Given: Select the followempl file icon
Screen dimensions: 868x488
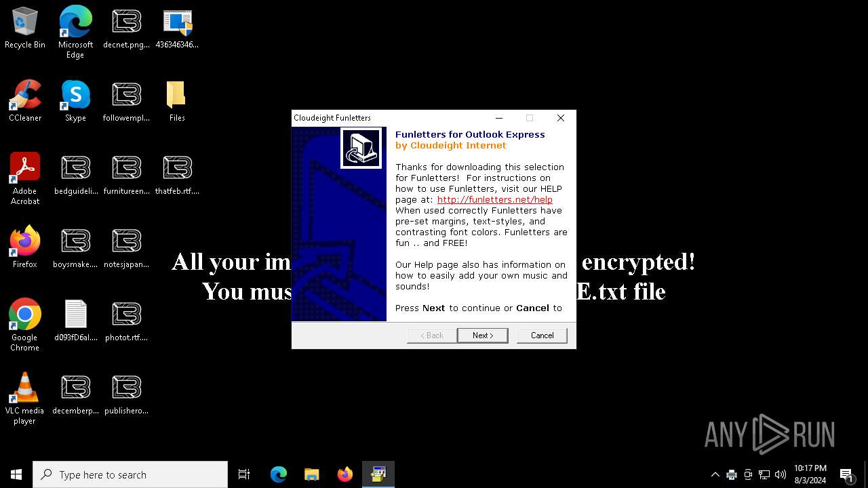Looking at the screenshot, I should pos(126,101).
